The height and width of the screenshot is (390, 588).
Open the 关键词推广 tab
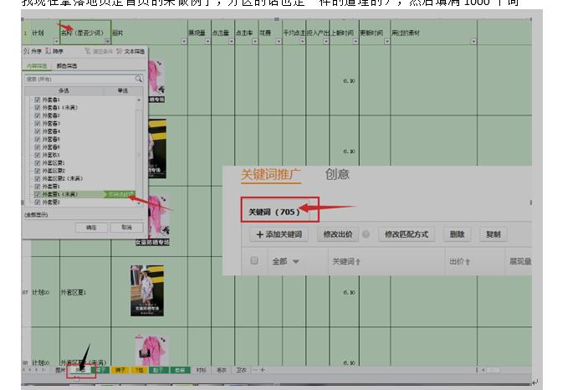[271, 175]
